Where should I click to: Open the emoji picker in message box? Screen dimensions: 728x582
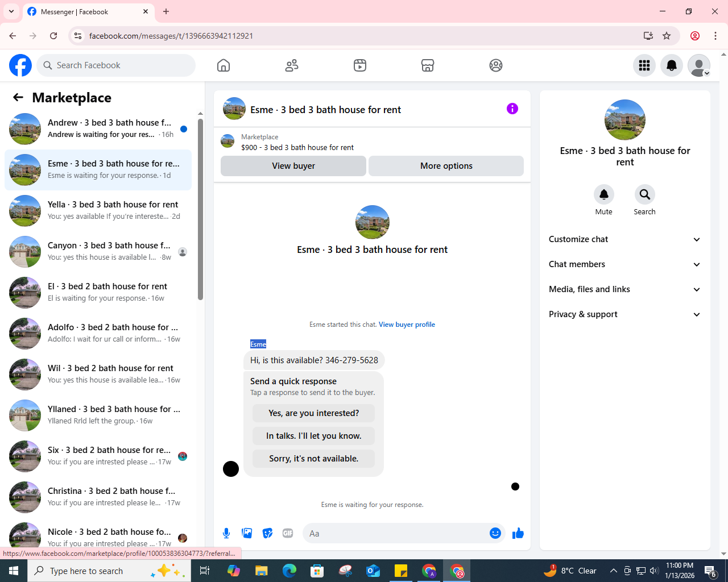495,533
